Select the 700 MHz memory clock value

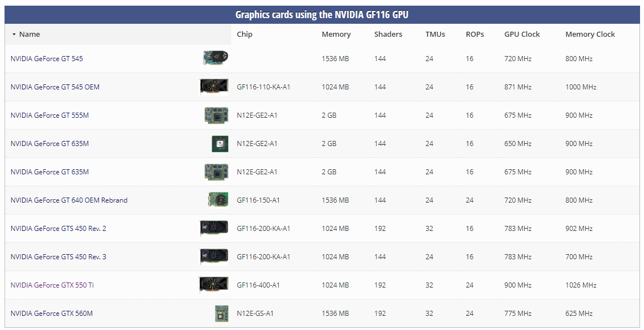579,257
